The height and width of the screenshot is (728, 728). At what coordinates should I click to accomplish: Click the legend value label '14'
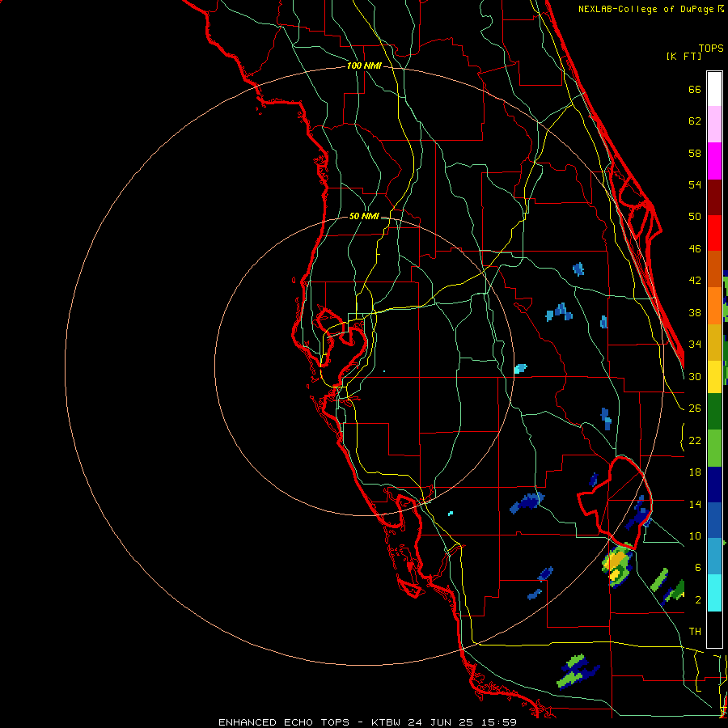pos(695,504)
